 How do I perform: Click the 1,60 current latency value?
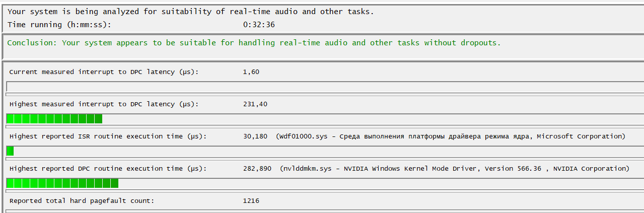[251, 72]
